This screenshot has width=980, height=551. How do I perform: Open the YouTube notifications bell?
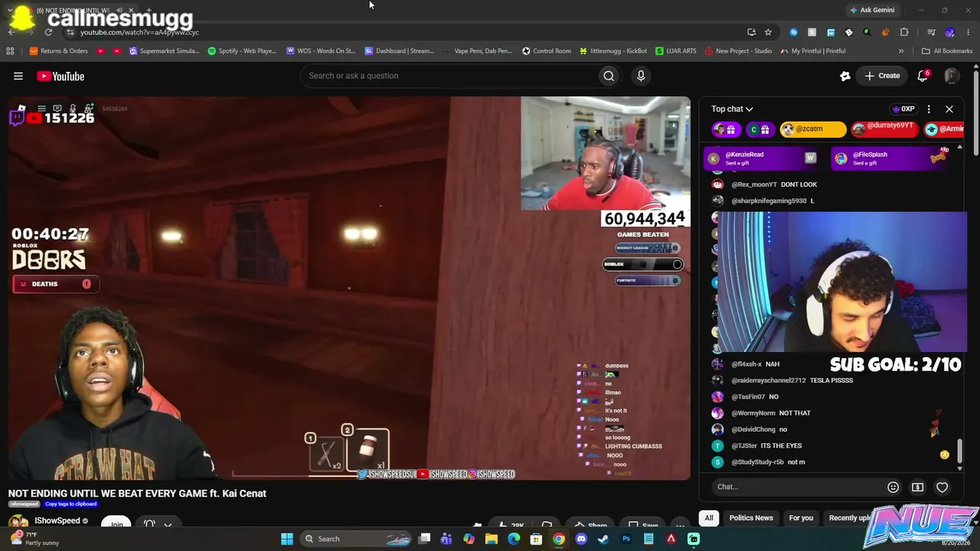(x=923, y=76)
